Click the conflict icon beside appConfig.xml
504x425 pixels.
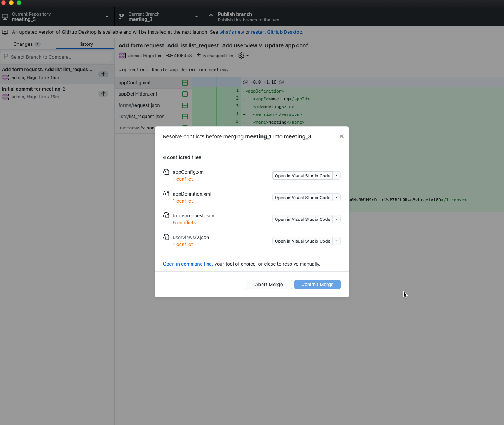coord(166,172)
